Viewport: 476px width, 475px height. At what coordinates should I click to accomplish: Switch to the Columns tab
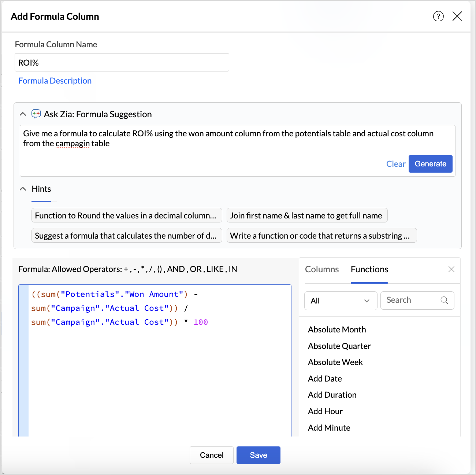click(322, 269)
